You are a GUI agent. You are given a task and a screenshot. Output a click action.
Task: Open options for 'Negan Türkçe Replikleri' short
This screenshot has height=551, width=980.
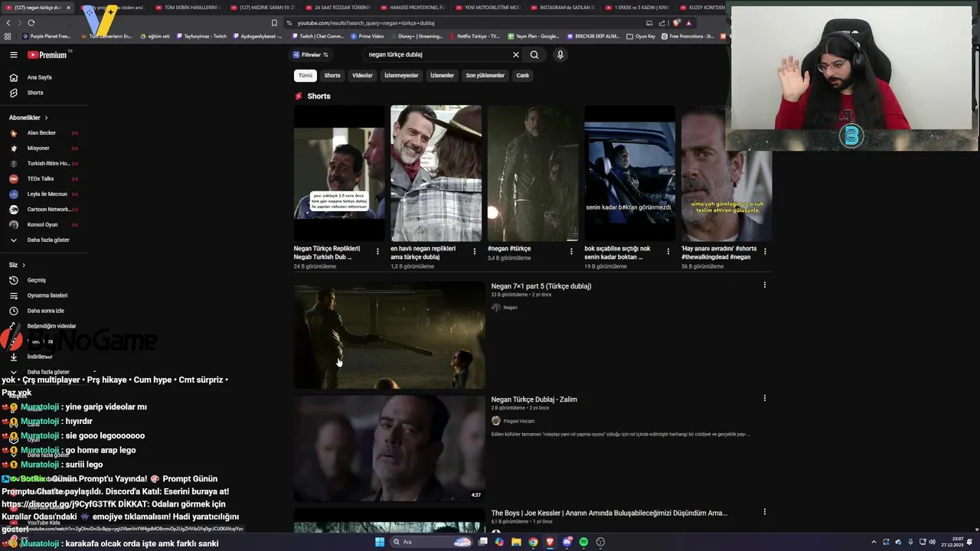377,251
